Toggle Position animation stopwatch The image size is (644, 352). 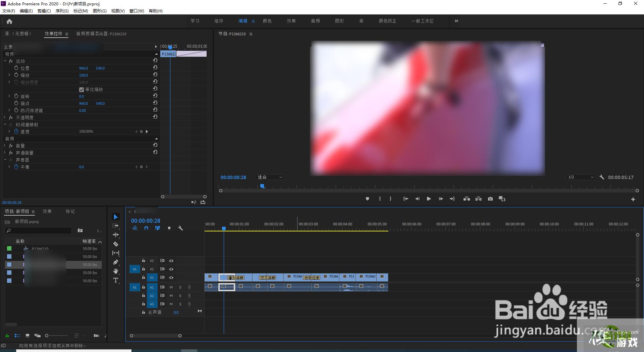(16, 68)
